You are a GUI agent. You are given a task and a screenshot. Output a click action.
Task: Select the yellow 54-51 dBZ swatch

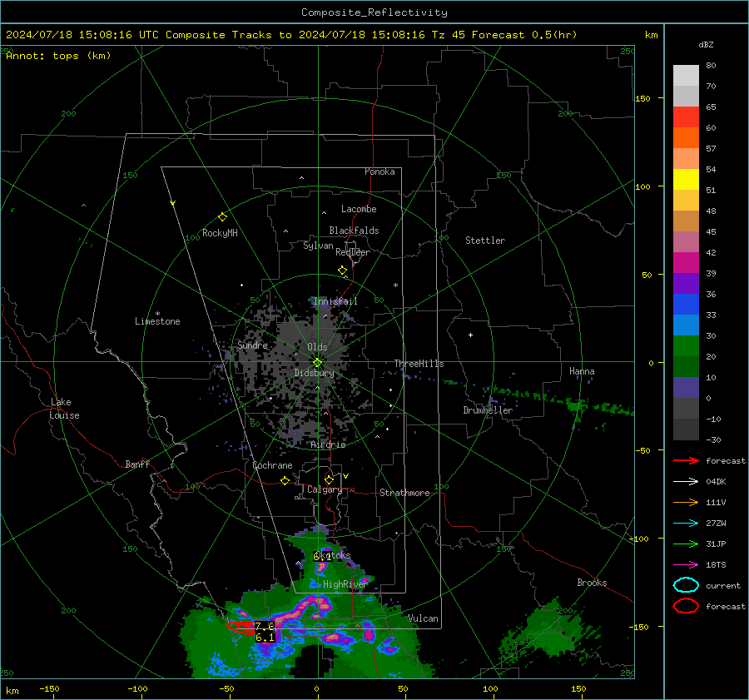686,180
